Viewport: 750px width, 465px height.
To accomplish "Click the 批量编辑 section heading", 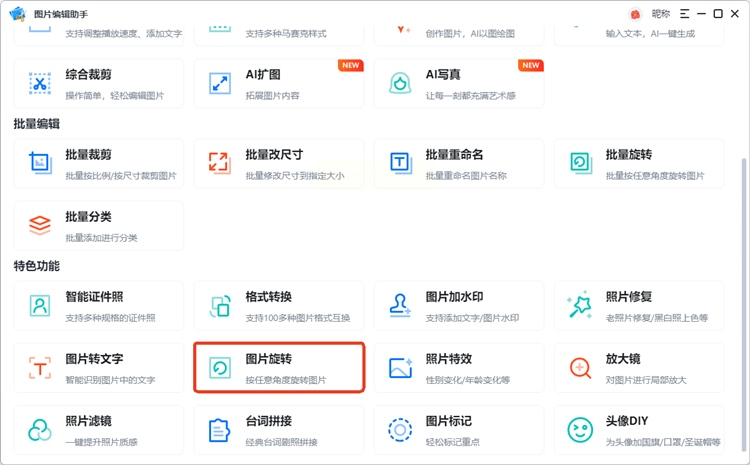I will pos(37,124).
